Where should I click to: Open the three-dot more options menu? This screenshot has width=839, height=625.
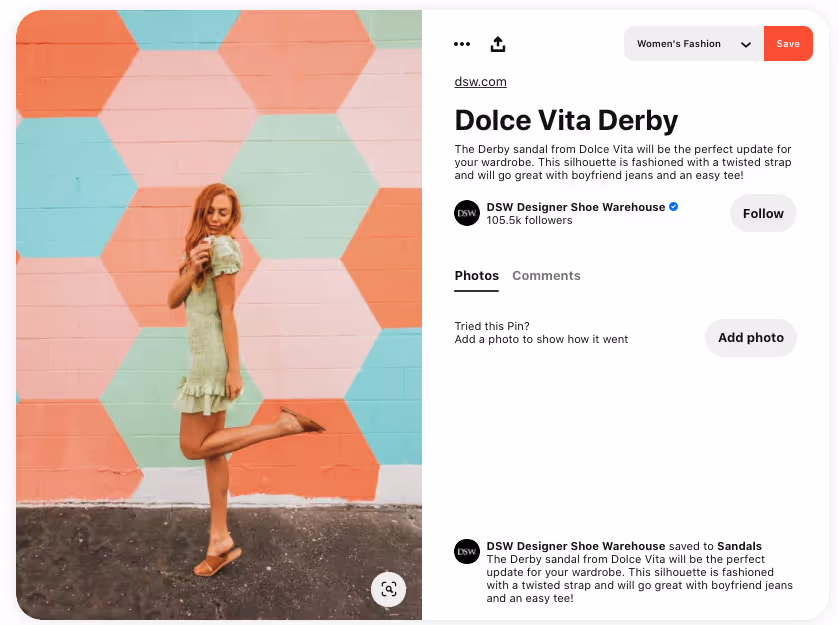tap(462, 44)
